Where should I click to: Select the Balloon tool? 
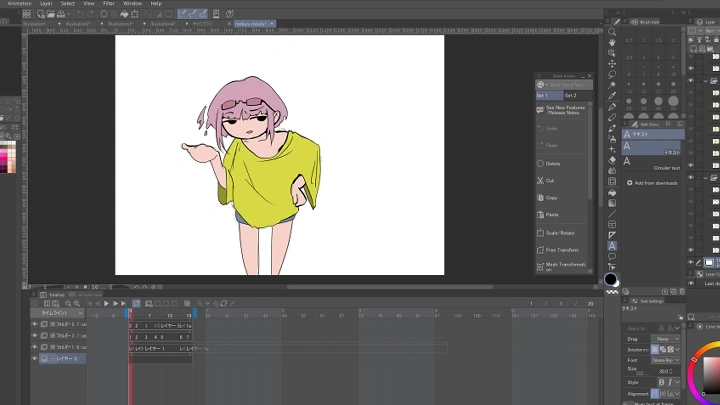pyautogui.click(x=612, y=256)
